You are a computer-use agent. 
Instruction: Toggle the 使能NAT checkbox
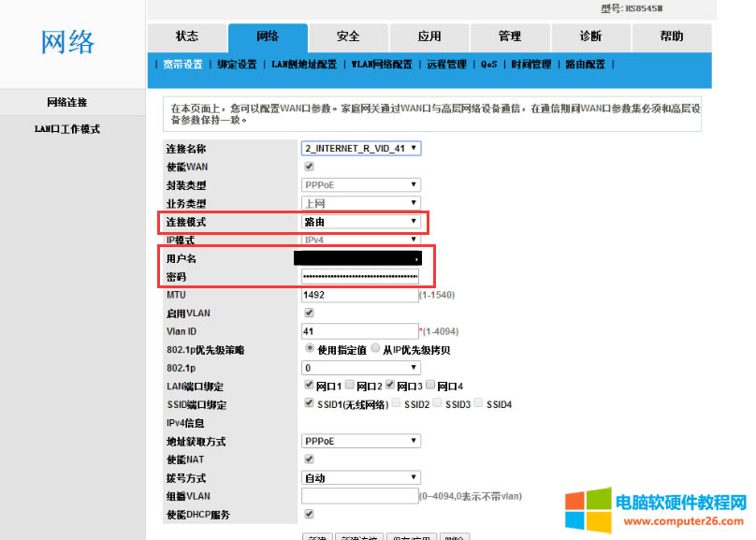310,460
